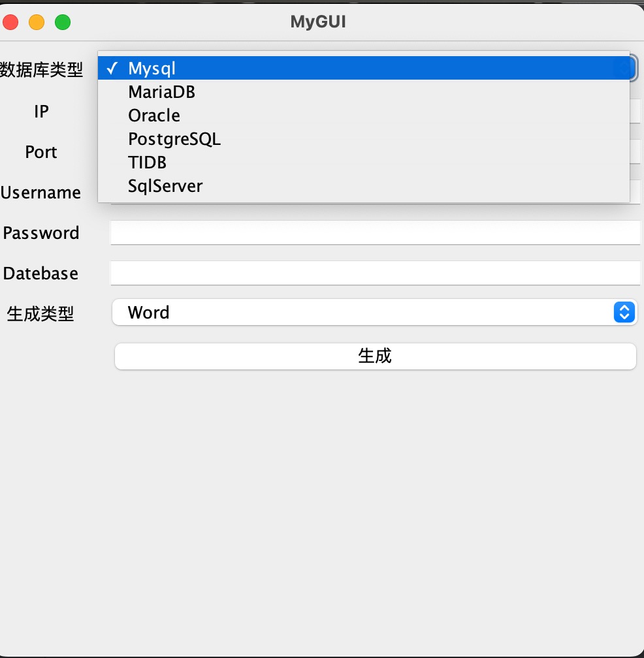Click the Datebase label text
This screenshot has width=644, height=658.
point(40,273)
